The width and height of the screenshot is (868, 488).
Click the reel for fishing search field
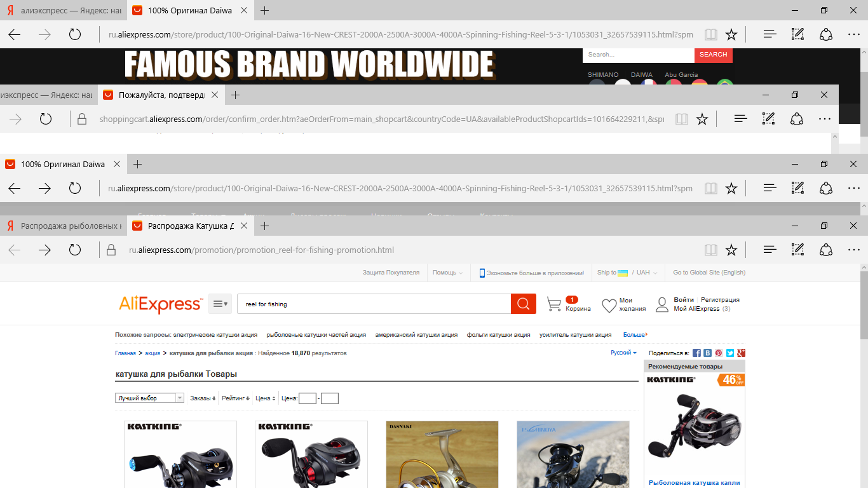click(374, 304)
